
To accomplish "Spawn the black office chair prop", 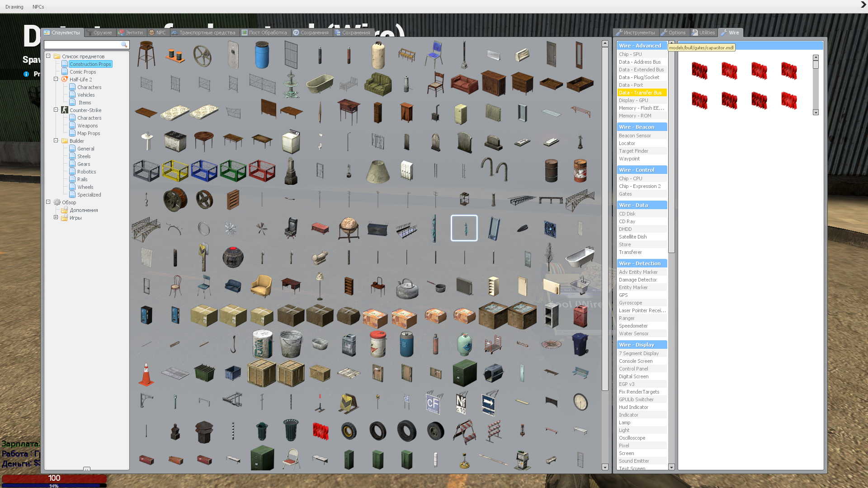I will (x=291, y=229).
